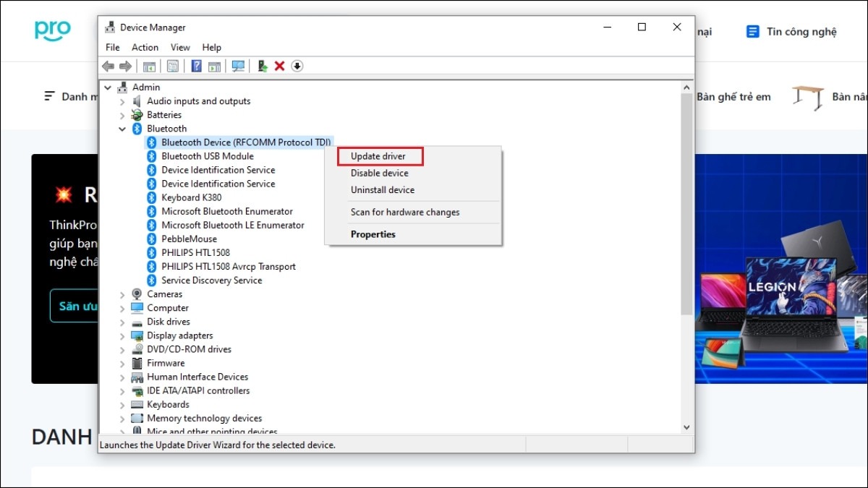The width and height of the screenshot is (868, 488).
Task: Collapse the Bluetooth category
Action: [x=122, y=129]
